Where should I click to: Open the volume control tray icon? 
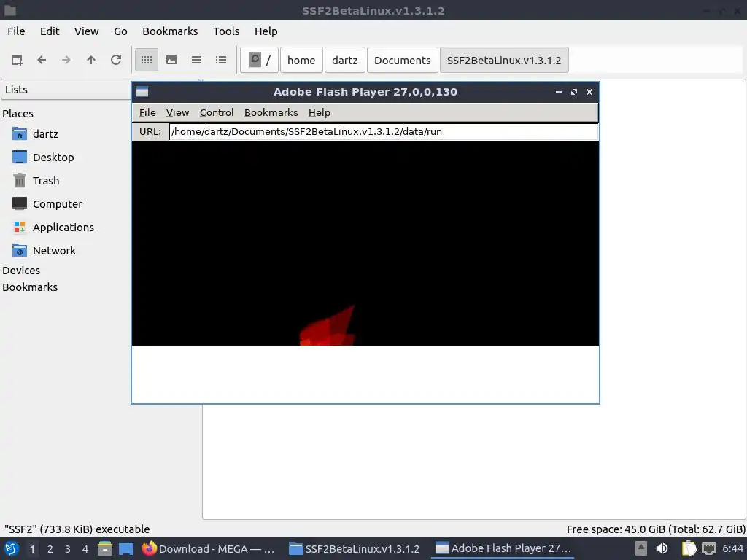662,548
